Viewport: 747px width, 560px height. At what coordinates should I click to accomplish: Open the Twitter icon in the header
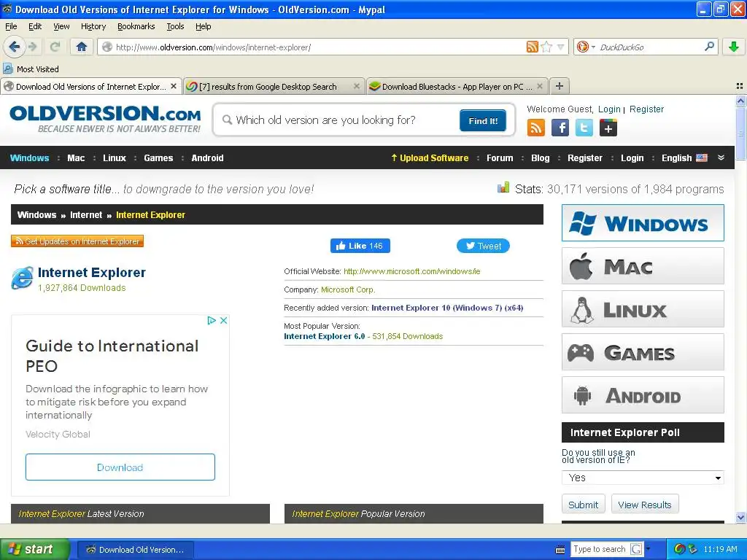(584, 128)
